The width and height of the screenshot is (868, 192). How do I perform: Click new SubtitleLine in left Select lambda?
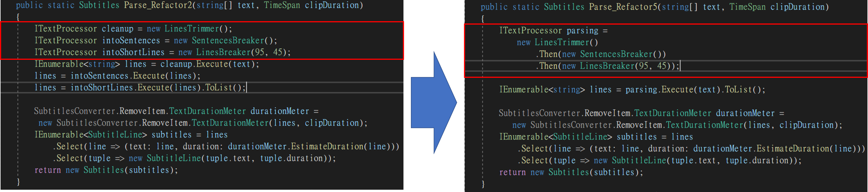(x=165, y=158)
